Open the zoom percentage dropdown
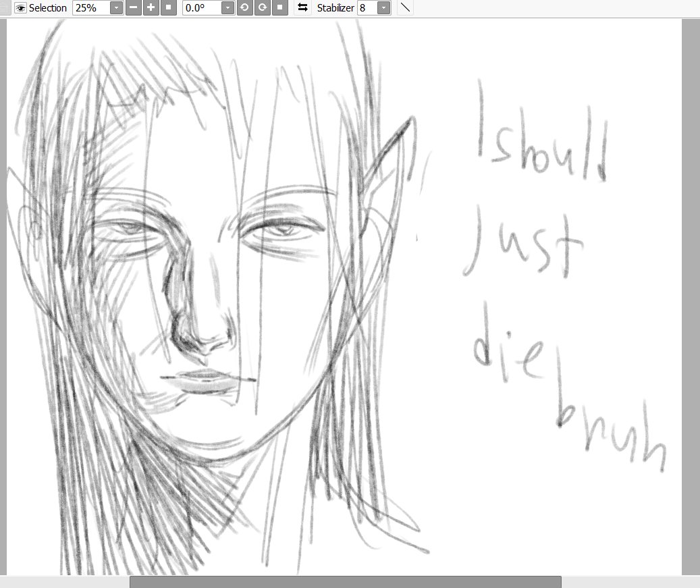The image size is (700, 588). click(x=117, y=7)
